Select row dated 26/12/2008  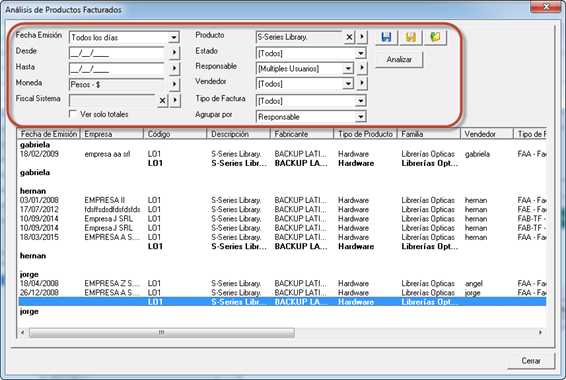[x=282, y=293]
